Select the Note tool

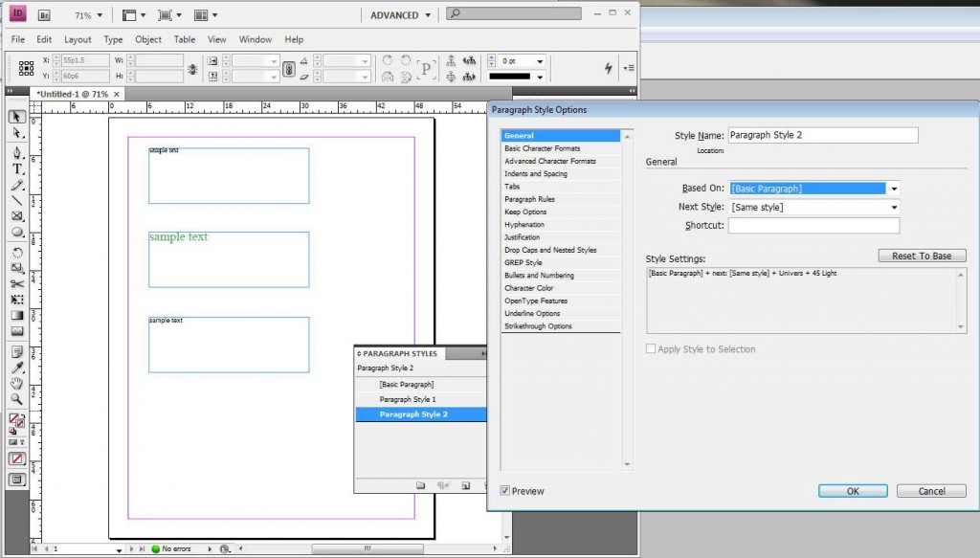pyautogui.click(x=17, y=352)
